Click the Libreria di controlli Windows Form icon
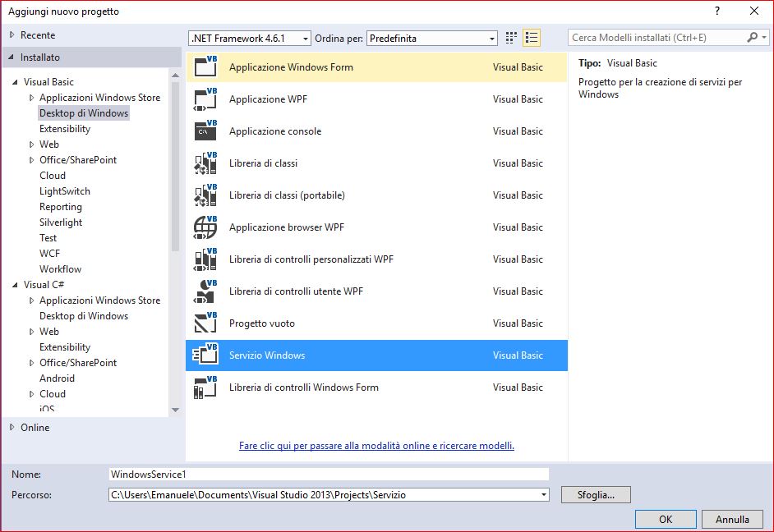The height and width of the screenshot is (532, 774). pos(205,387)
